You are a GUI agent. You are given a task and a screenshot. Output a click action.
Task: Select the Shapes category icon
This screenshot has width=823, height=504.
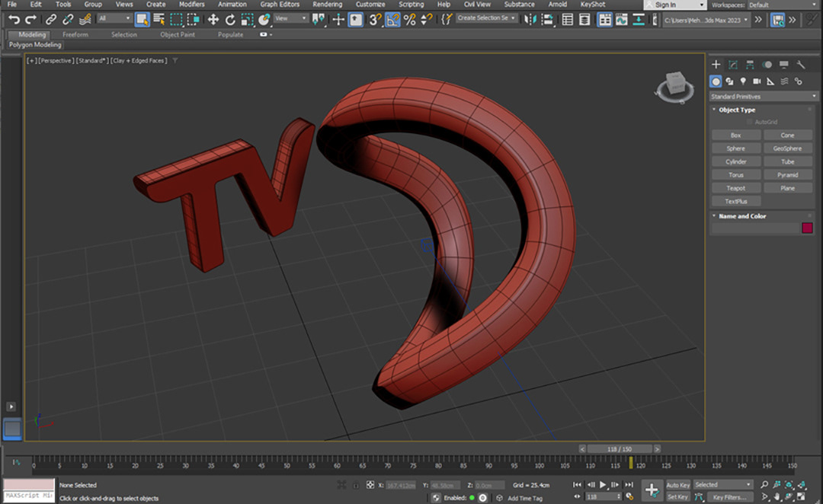tap(729, 81)
